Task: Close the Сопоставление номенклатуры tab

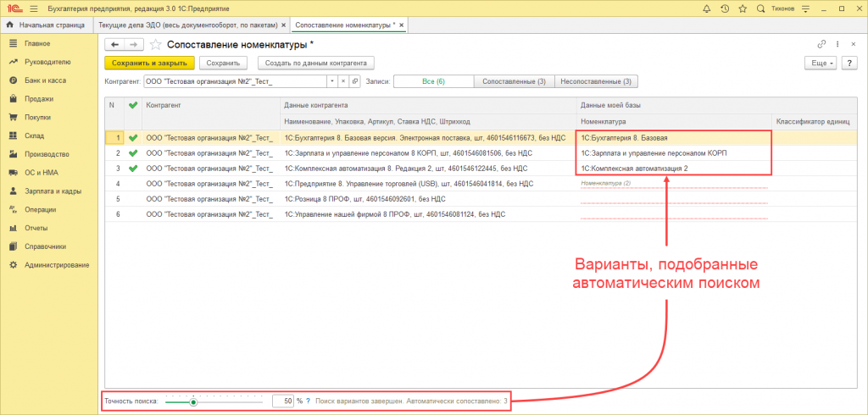Action: 401,25
